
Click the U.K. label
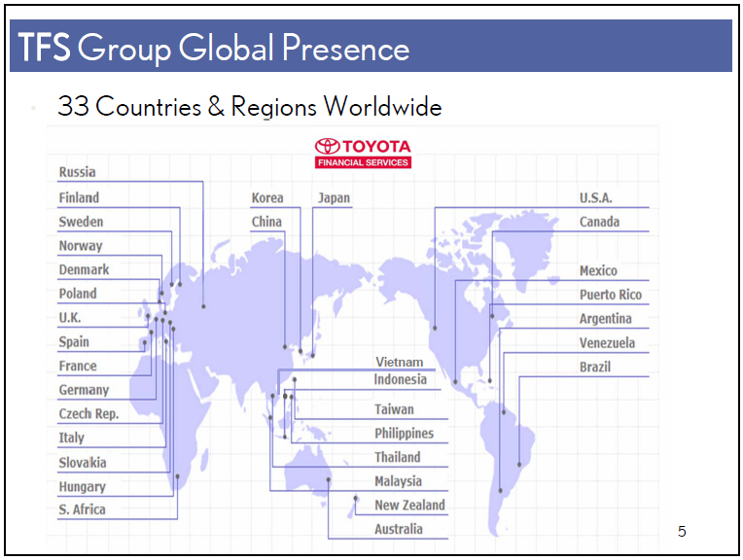(x=70, y=318)
